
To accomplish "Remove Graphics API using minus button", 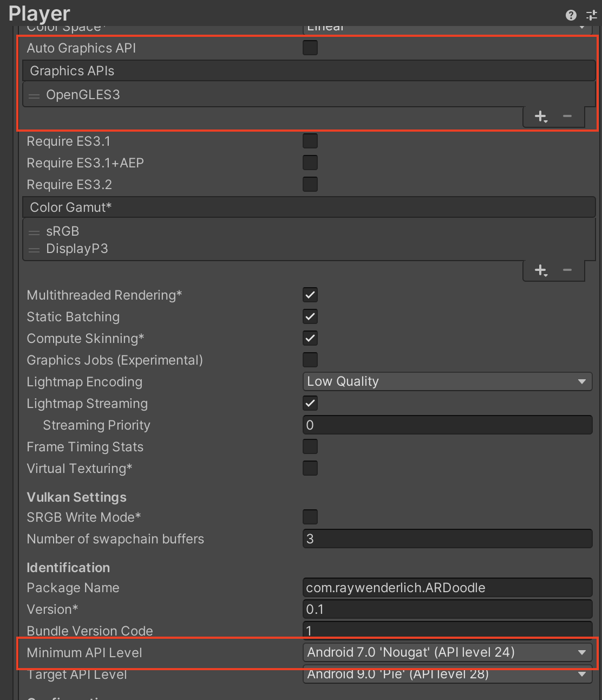I will [x=567, y=116].
